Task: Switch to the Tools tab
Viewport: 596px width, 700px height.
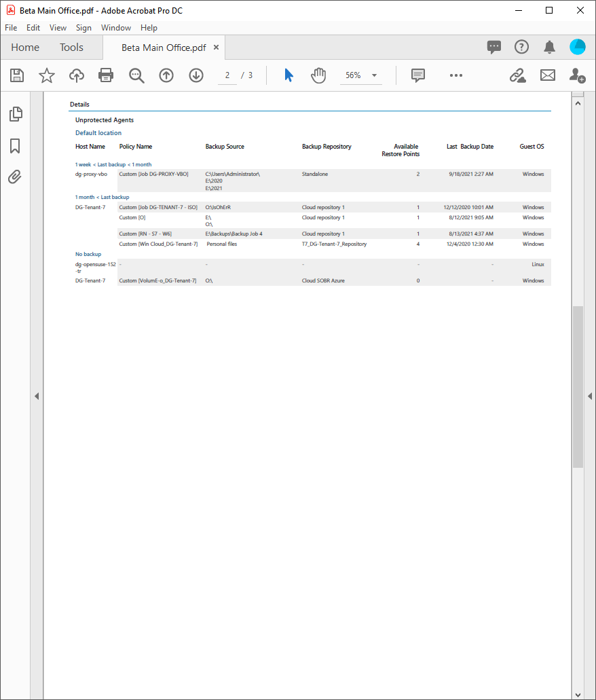Action: (x=71, y=48)
